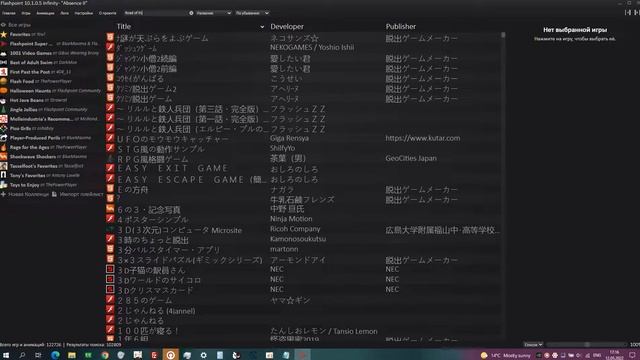Click the https://www.kutar.com publisher cell
The image size is (640, 360).
[x=422, y=138]
